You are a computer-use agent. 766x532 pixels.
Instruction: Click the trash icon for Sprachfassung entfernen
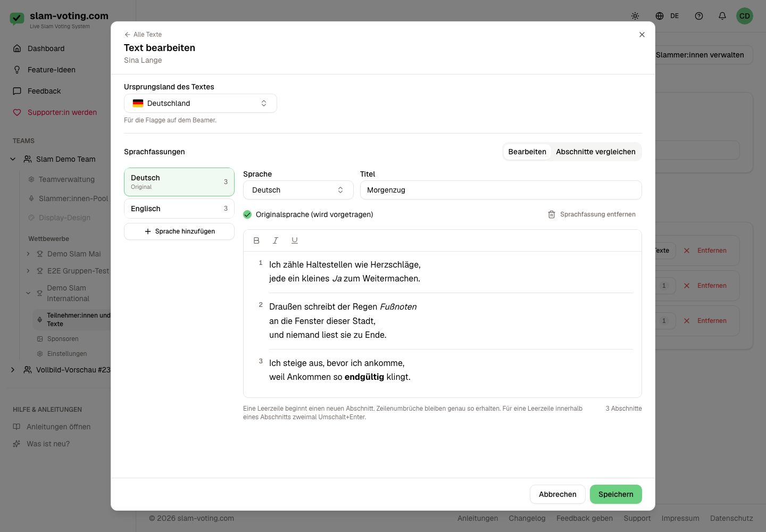[x=552, y=214]
